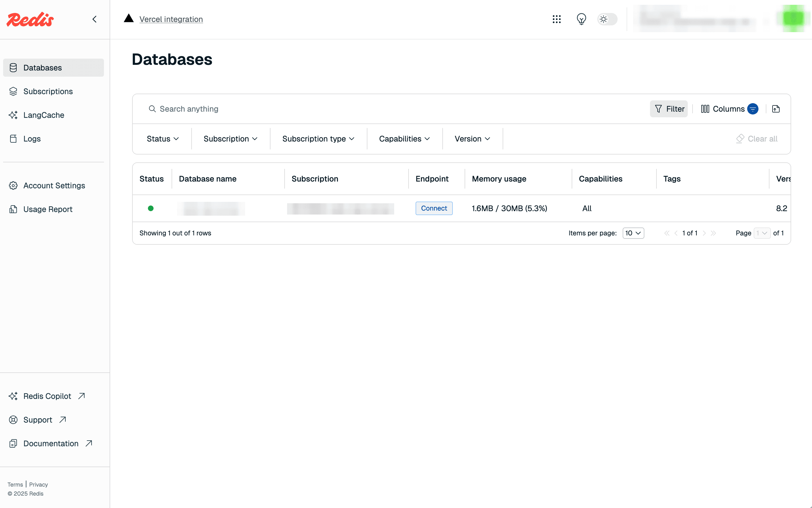
Task: Select the Subscriptions layers icon
Action: tap(13, 91)
